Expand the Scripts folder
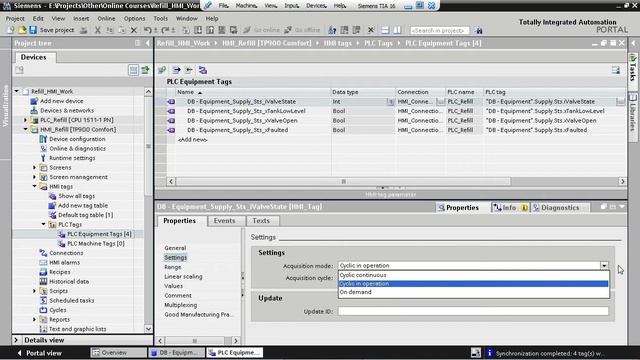640x360 pixels. click(x=35, y=291)
